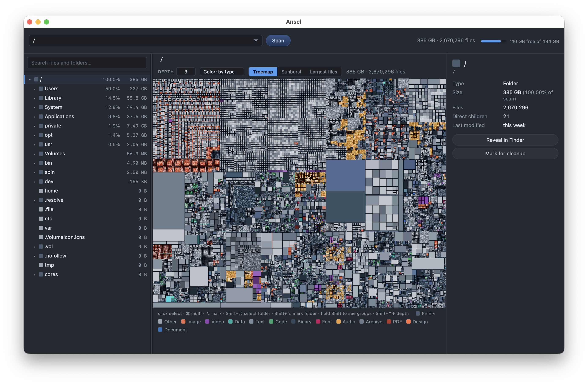The height and width of the screenshot is (385, 588).
Task: Click the folder icon beside System
Action: [41, 107]
